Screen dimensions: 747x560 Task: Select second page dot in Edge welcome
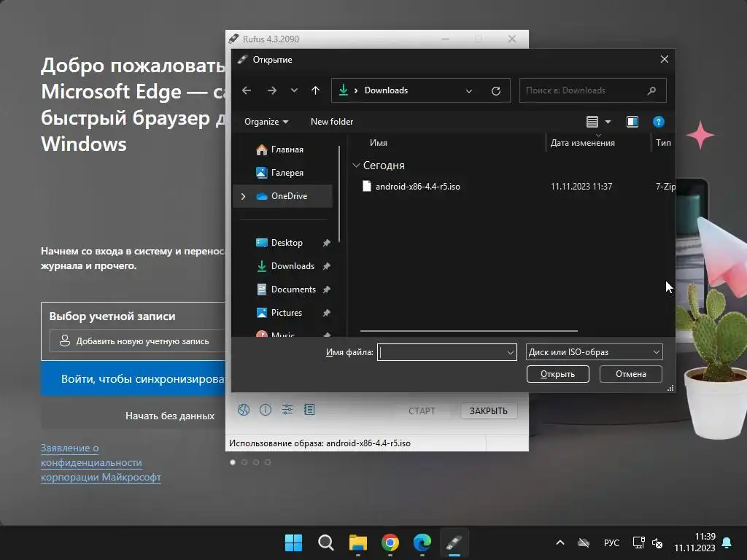pyautogui.click(x=244, y=462)
